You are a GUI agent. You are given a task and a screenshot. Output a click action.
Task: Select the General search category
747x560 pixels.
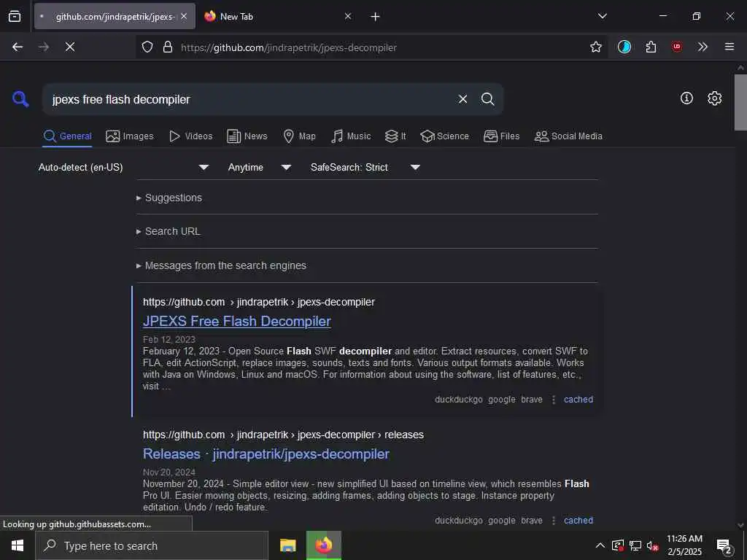click(67, 136)
